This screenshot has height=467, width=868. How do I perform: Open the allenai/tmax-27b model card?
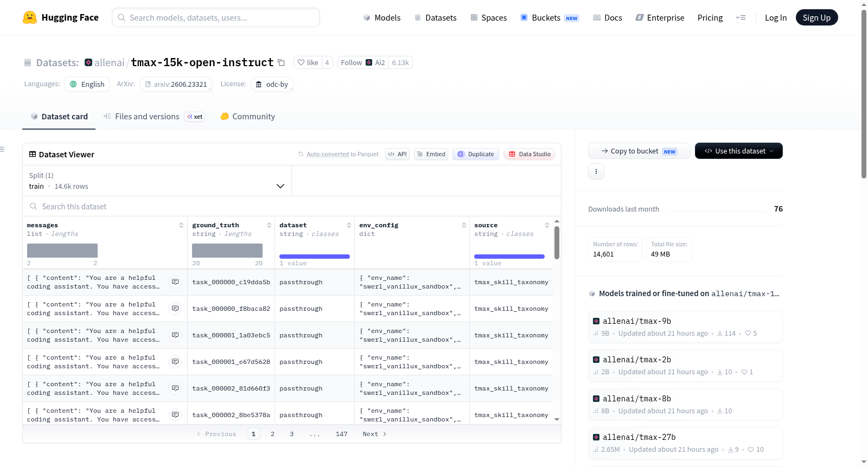pos(685,443)
